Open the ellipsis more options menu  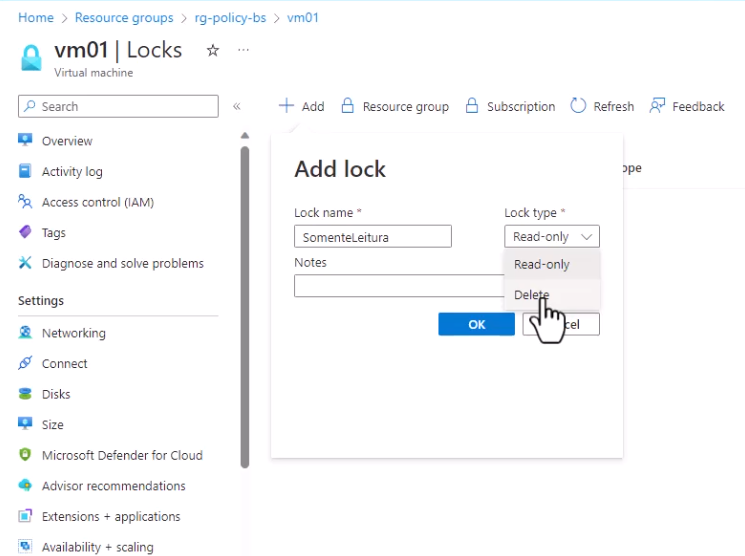[x=243, y=50]
